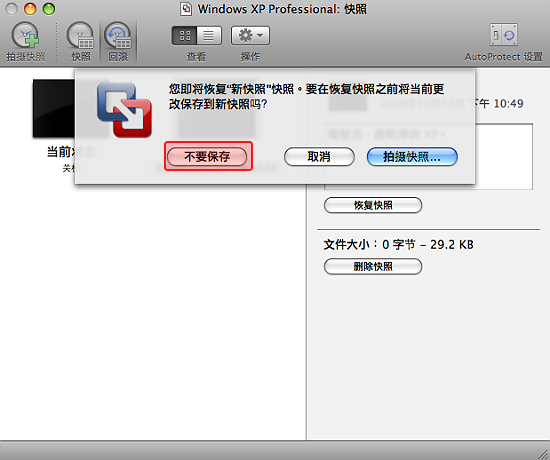Click the orange minimize window button

click(30, 9)
